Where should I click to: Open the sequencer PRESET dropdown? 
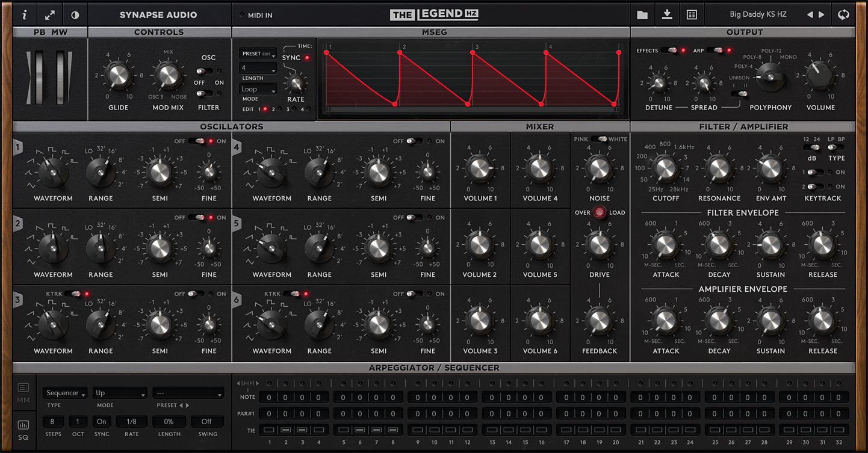click(x=188, y=393)
